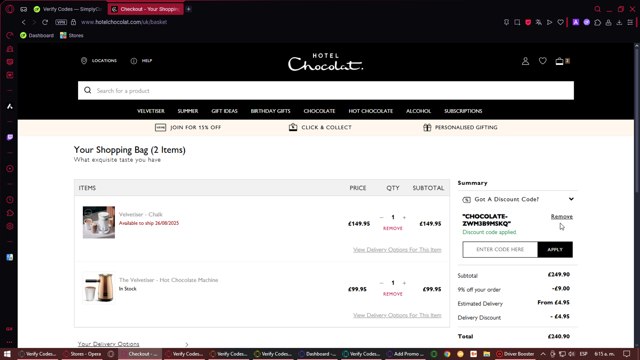Open the Dashboard bookmark
Viewport: 640px width, 360px height.
(37, 36)
